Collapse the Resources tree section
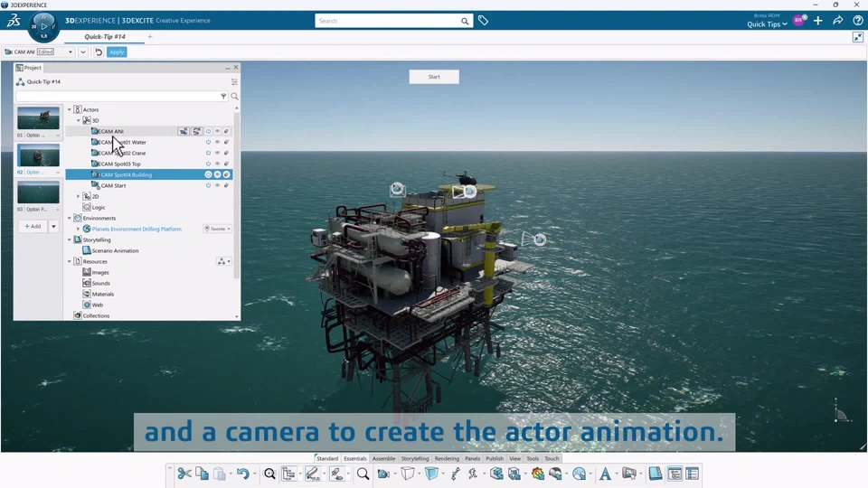The width and height of the screenshot is (868, 488). click(70, 261)
